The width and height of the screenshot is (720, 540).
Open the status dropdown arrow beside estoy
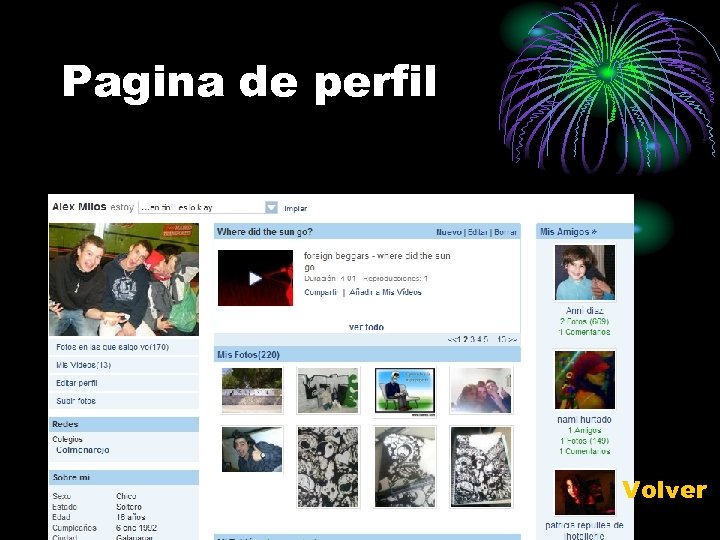click(271, 208)
